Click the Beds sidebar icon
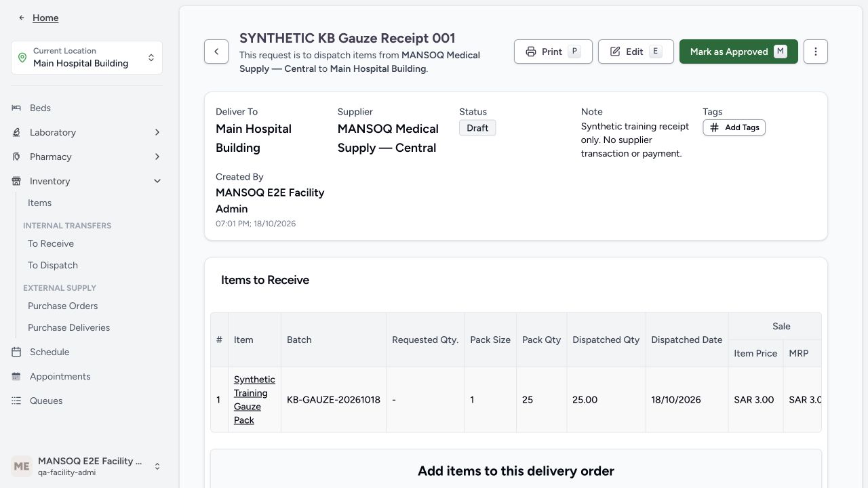The height and width of the screenshot is (488, 868). pyautogui.click(x=16, y=108)
